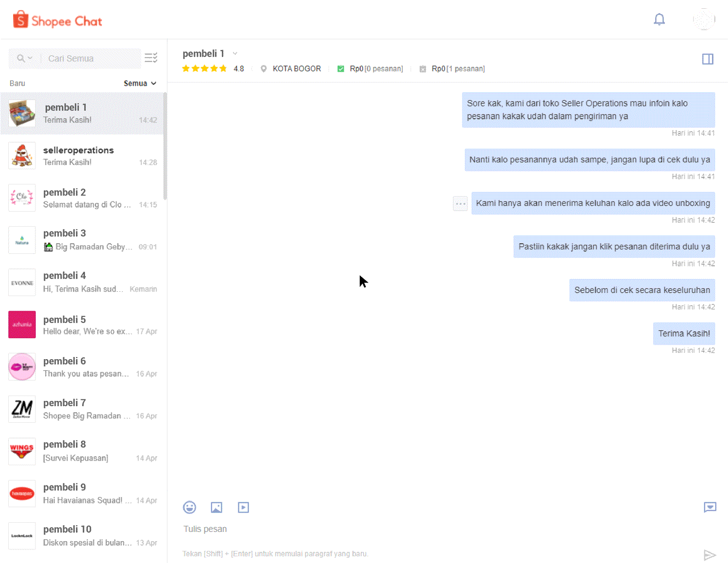The image size is (728, 563).
Task: Toggle the green checkmark badge beside Rp0
Action: click(341, 68)
